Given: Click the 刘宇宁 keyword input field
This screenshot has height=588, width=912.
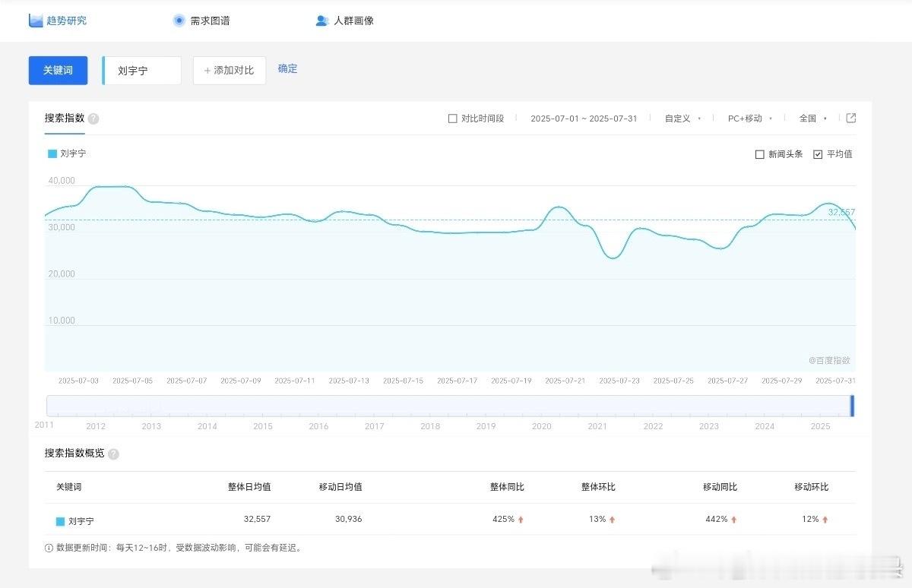Looking at the screenshot, I should (x=143, y=71).
